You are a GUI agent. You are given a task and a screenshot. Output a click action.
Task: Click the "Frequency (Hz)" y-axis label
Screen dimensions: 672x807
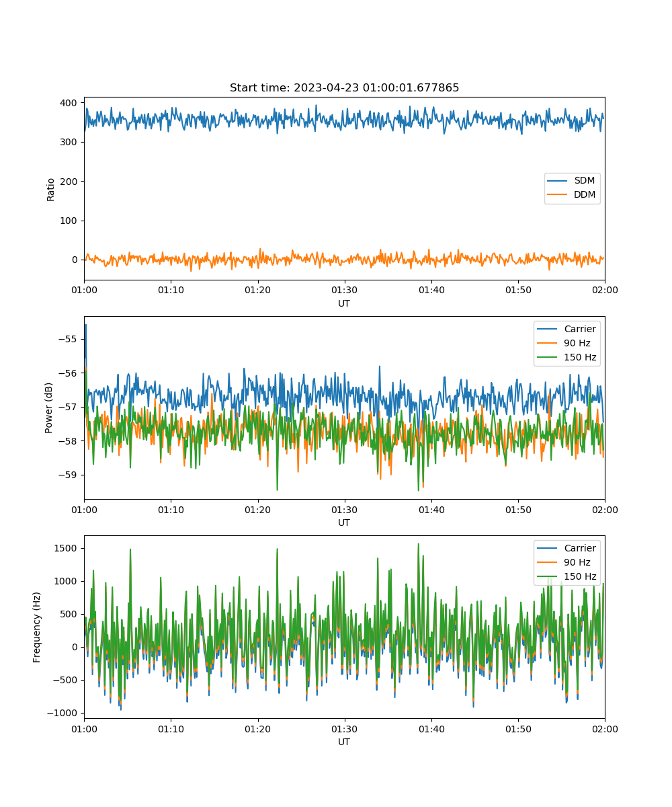pyautogui.click(x=38, y=627)
